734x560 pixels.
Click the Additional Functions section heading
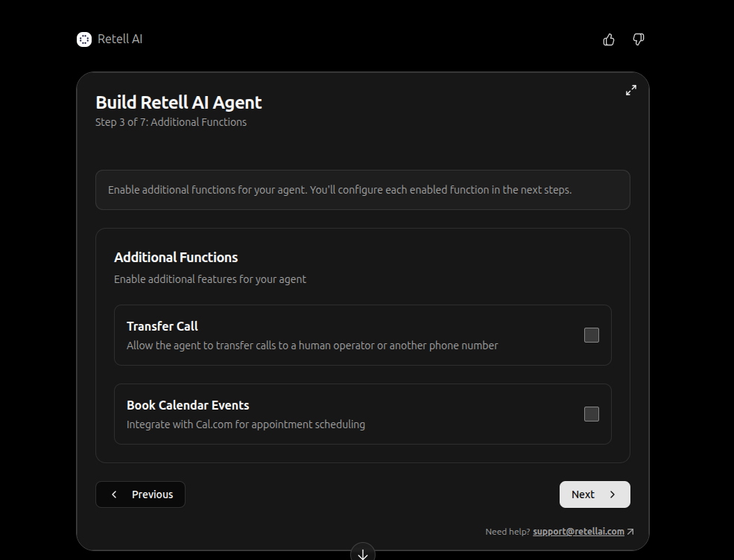click(x=176, y=258)
